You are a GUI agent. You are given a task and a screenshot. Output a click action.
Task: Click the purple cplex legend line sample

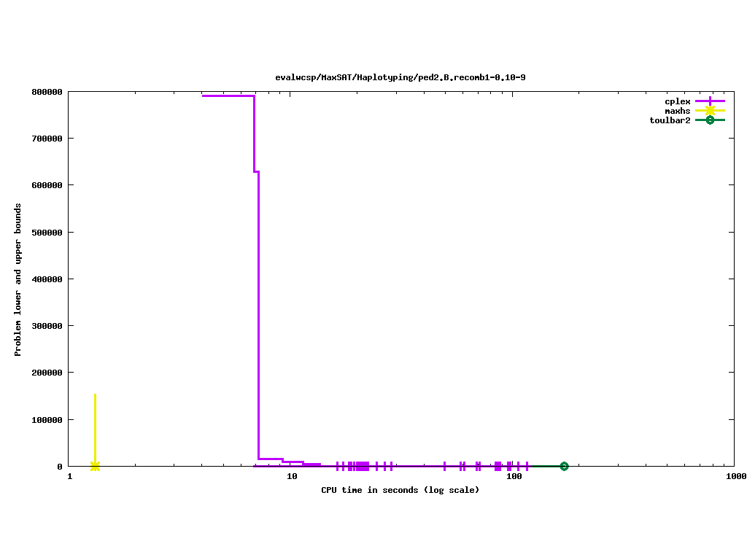[710, 101]
